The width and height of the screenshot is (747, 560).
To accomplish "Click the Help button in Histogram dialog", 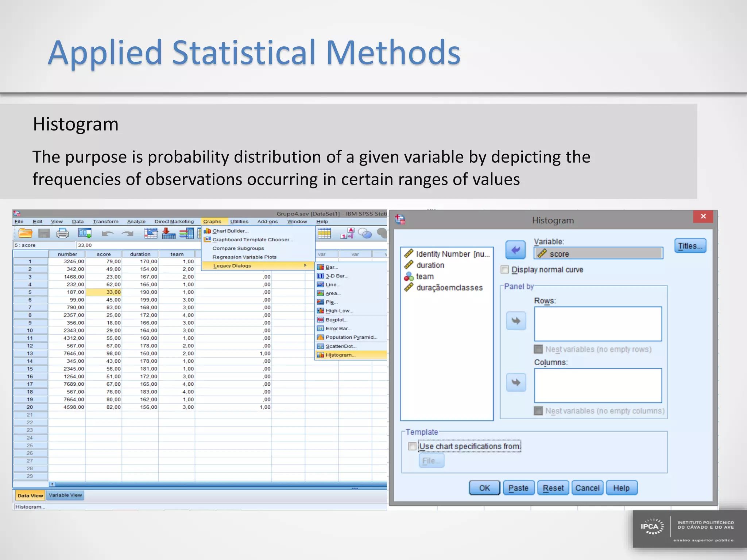I will click(622, 488).
